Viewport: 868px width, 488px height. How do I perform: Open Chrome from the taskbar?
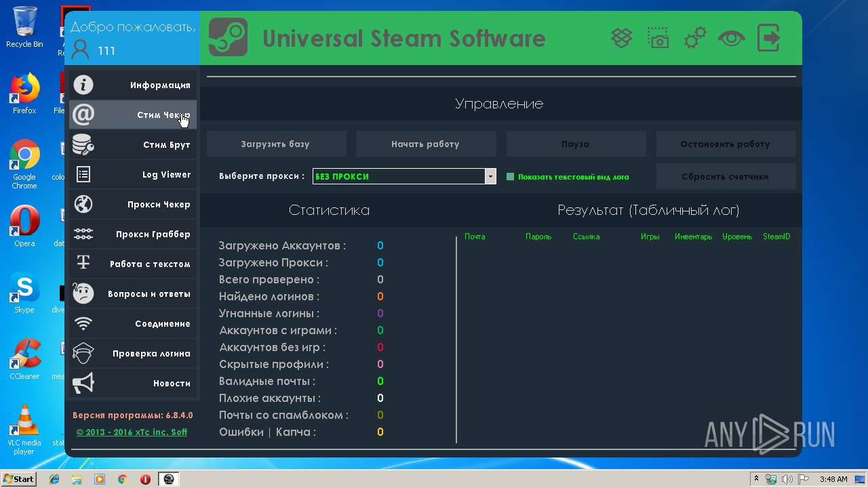122,479
